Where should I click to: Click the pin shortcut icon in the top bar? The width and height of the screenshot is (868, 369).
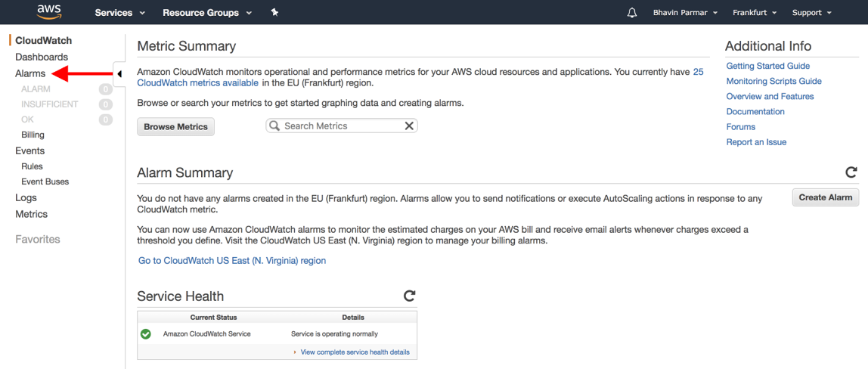click(274, 12)
